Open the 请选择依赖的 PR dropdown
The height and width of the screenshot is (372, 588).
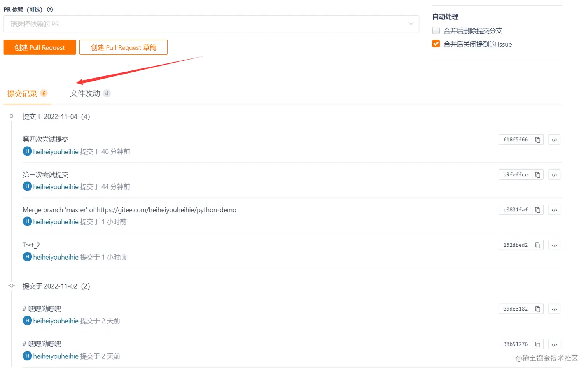[211, 24]
